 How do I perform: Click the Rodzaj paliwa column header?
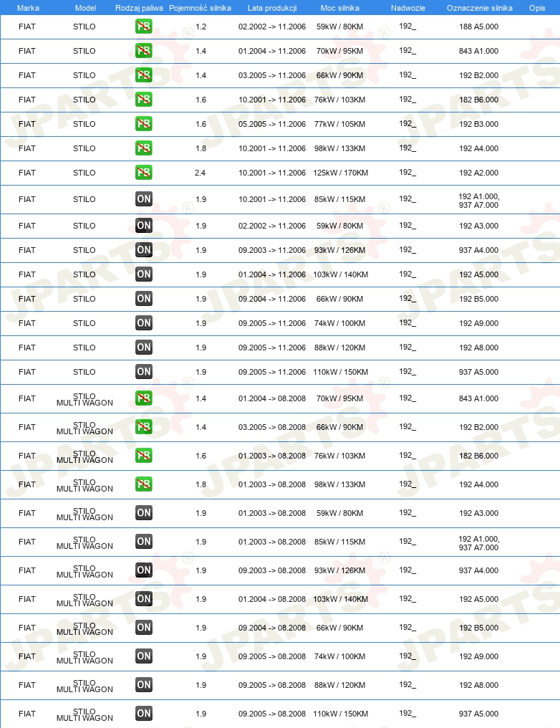tap(139, 8)
